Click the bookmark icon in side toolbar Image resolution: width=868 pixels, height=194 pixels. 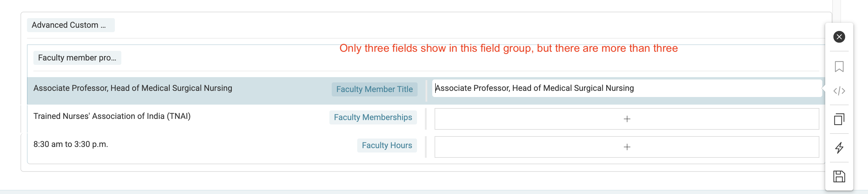pyautogui.click(x=839, y=67)
